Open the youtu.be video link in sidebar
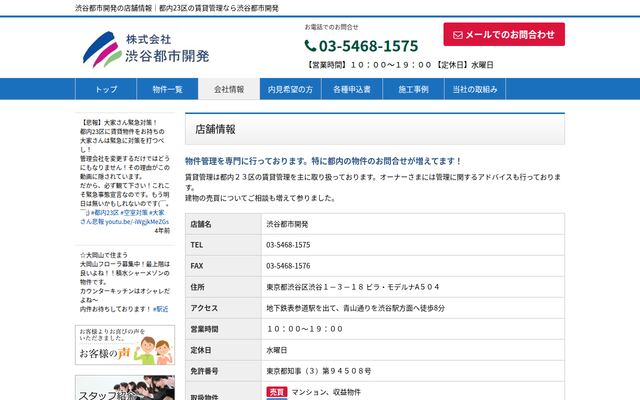640x400 pixels. [x=137, y=222]
